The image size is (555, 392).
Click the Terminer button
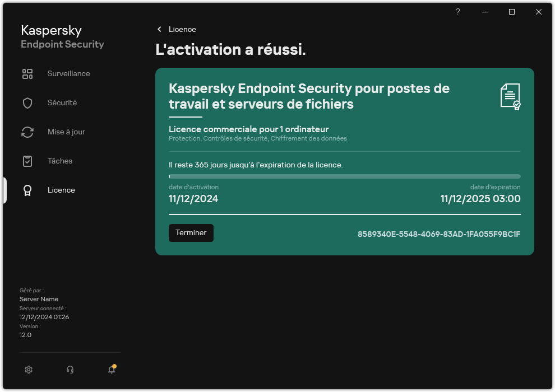tap(191, 232)
